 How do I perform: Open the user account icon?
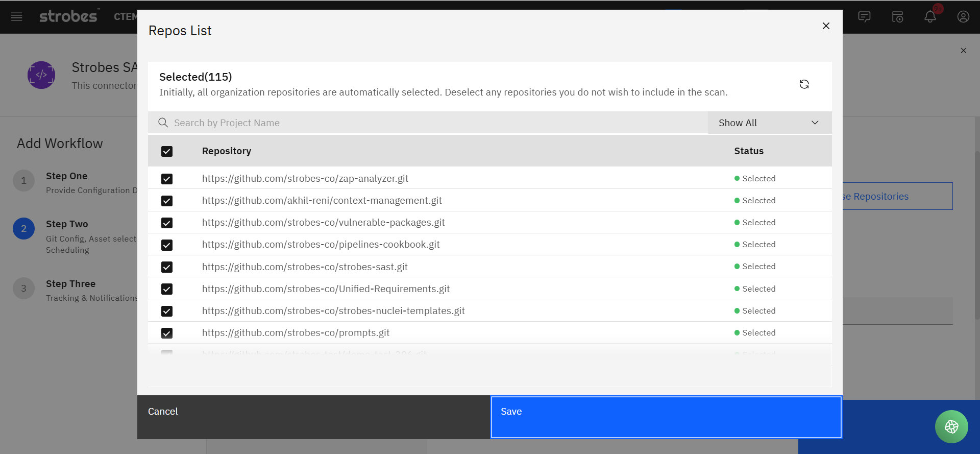pos(963,17)
